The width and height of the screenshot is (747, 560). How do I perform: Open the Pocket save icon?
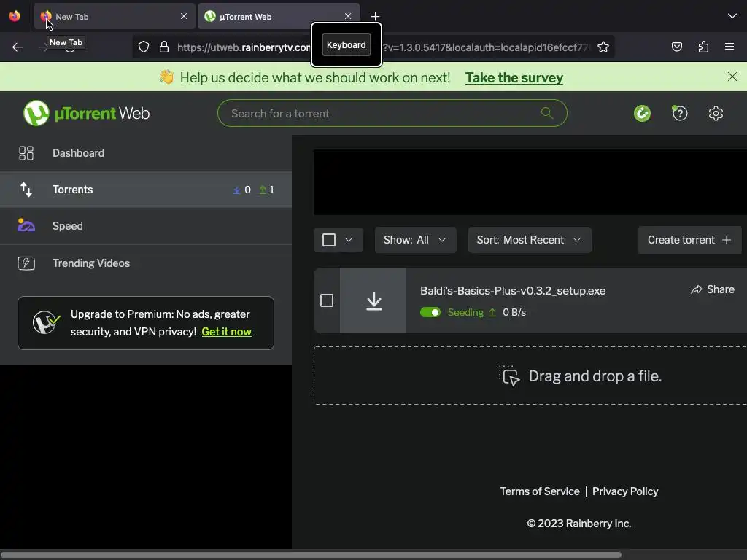click(677, 47)
